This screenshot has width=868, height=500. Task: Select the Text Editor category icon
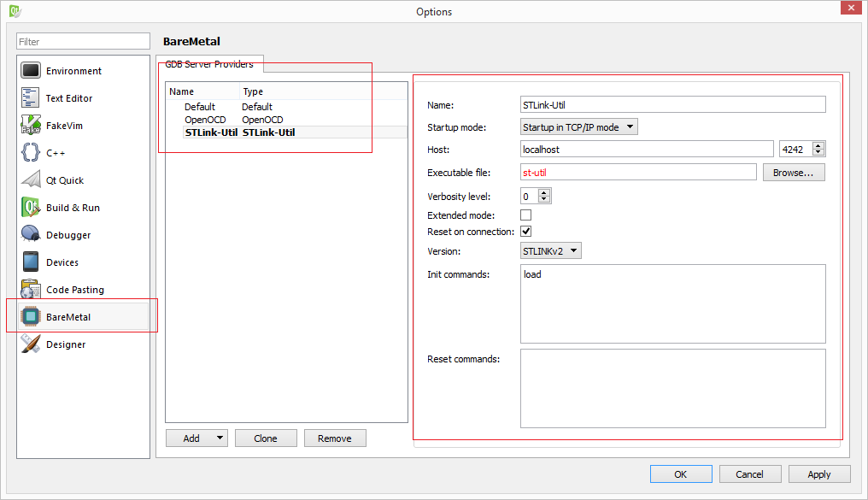(x=31, y=98)
